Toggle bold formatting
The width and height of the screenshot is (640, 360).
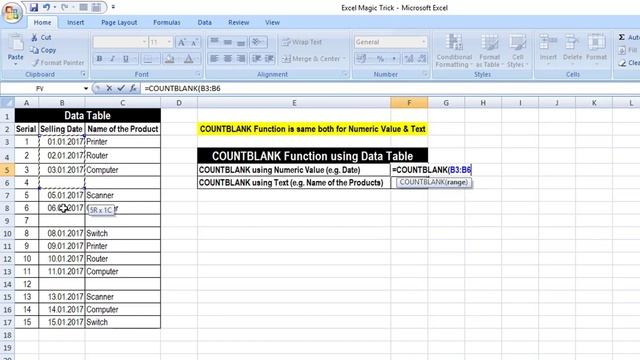(99, 59)
